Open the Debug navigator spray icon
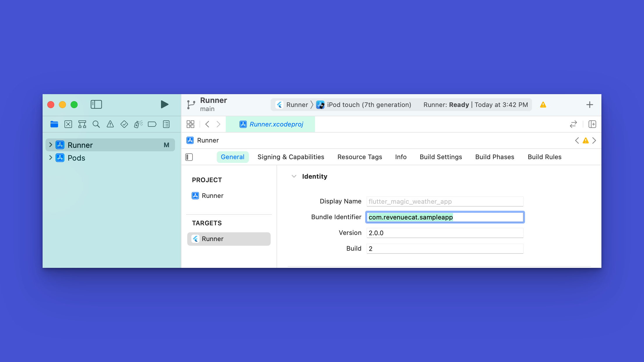Screen dimensions: 644x362 (x=138, y=124)
